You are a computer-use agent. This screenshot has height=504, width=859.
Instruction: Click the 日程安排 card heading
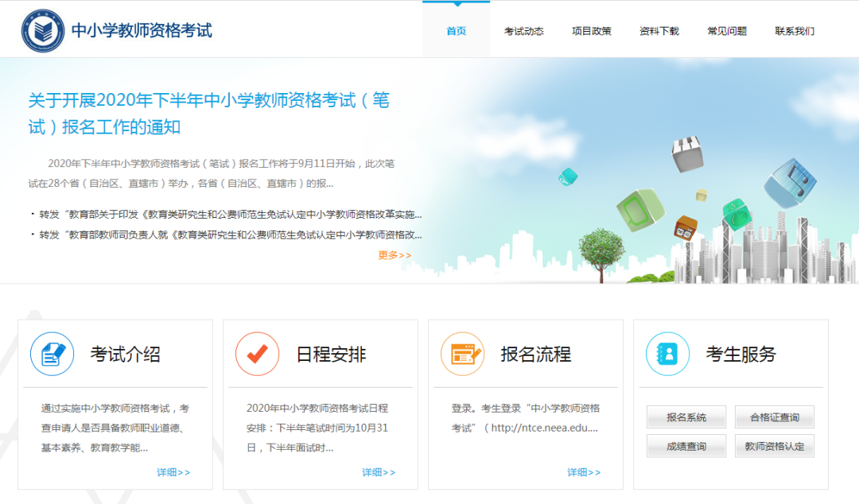tap(331, 355)
